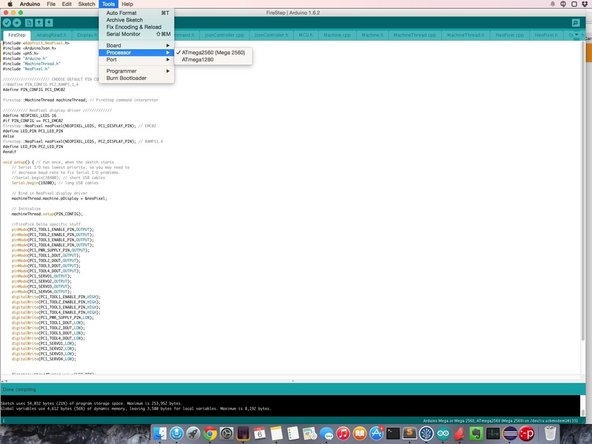Open Calendar from the dock
The width and height of the screenshot is (592, 444).
[260, 433]
